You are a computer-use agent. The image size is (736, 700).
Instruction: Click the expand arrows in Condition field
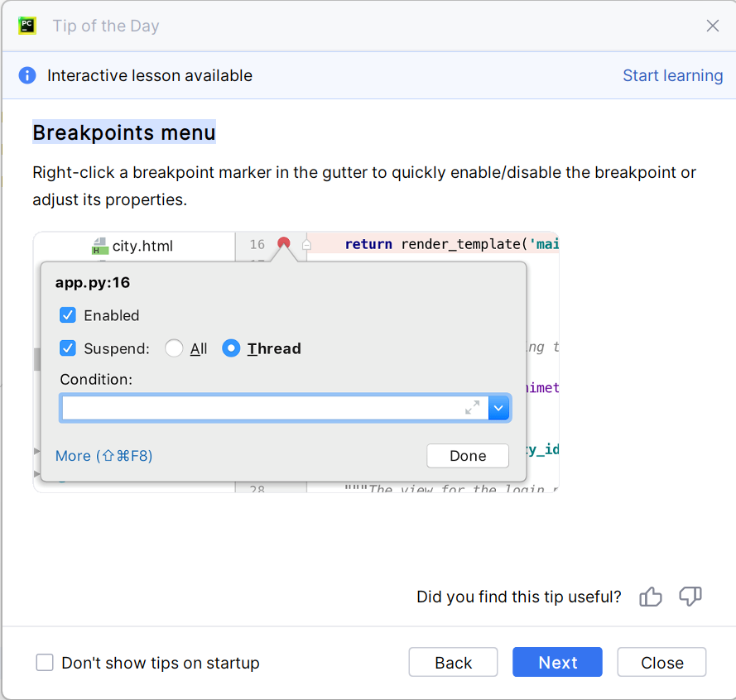tap(472, 407)
